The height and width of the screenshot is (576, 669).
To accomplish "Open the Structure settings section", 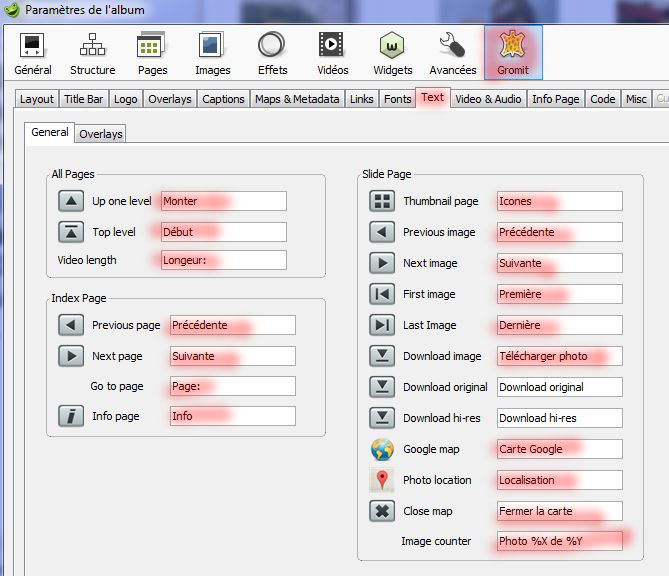I will pyautogui.click(x=92, y=53).
